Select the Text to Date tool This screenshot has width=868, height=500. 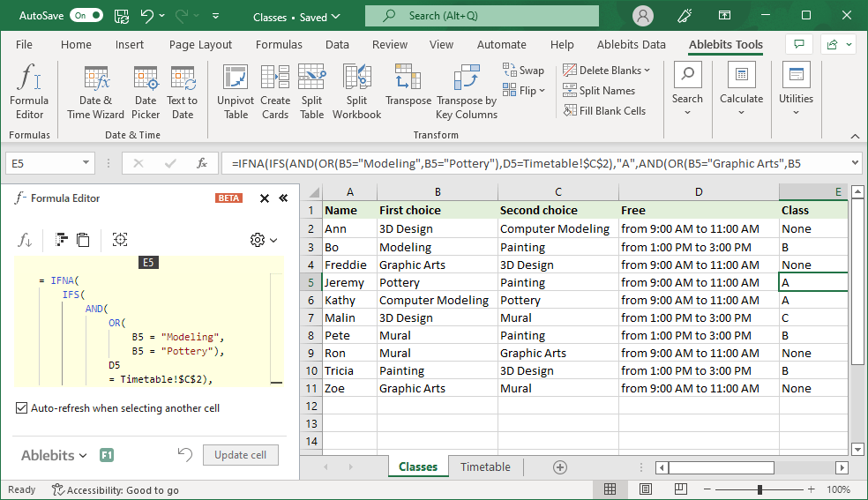point(182,91)
